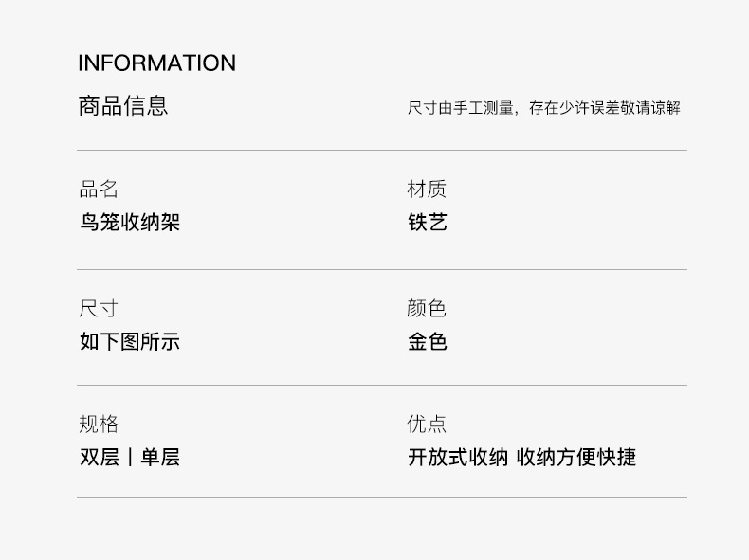This screenshot has height=560, width=749.
Task: Click the 品名 field label
Action: (x=99, y=190)
